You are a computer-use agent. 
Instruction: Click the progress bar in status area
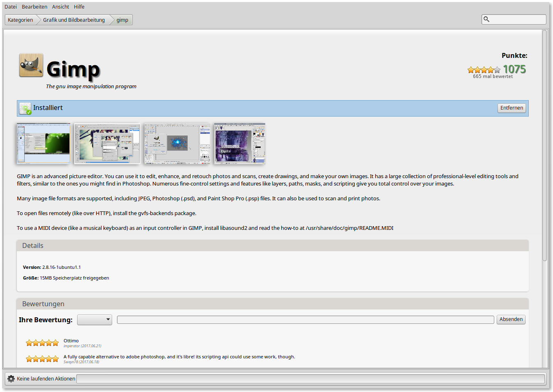point(311,378)
